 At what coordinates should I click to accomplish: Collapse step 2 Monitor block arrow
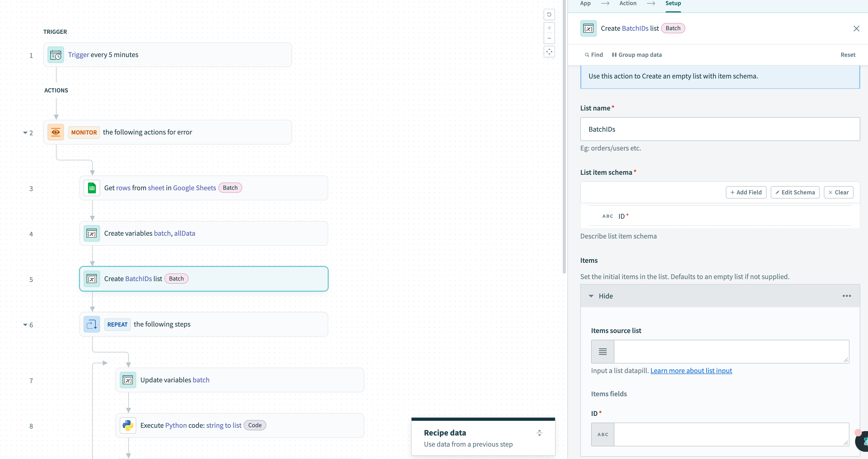coord(25,133)
